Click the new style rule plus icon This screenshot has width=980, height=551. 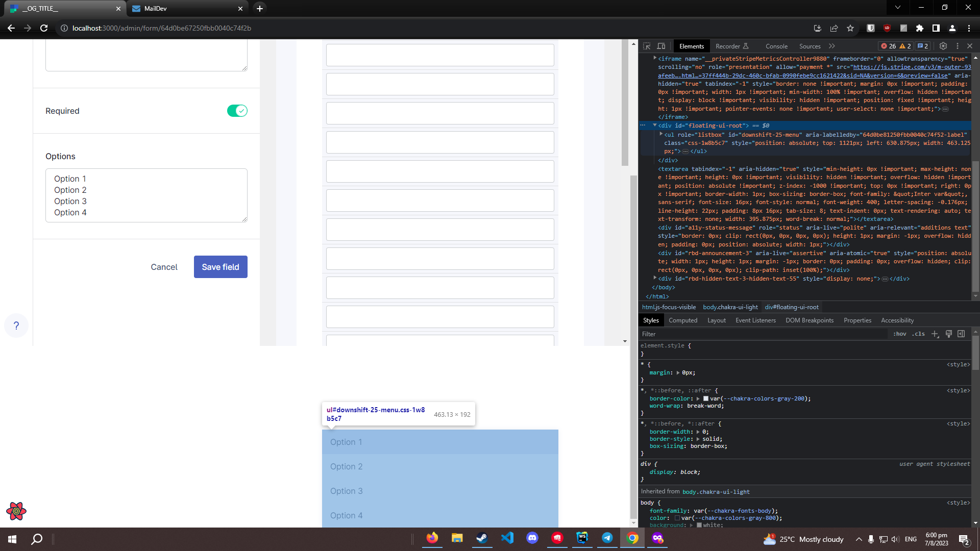tap(935, 334)
